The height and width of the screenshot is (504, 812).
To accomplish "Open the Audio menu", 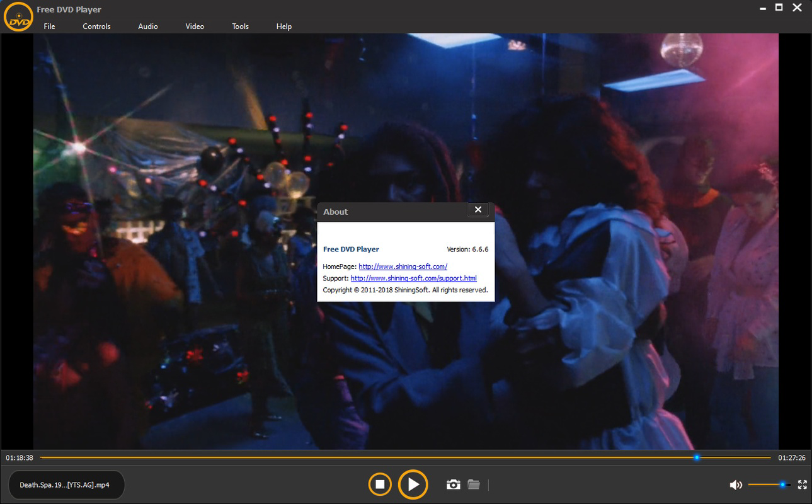I will (x=148, y=26).
